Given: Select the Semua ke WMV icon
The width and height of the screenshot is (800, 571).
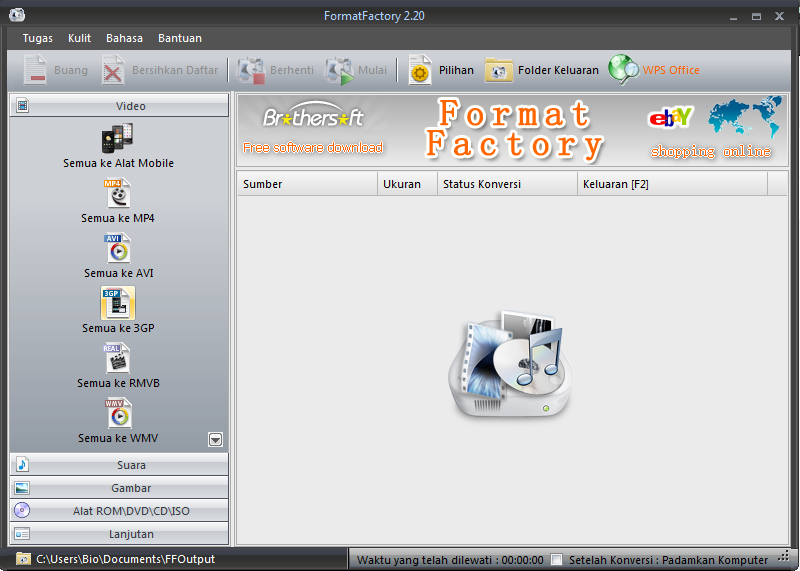Looking at the screenshot, I should (118, 413).
